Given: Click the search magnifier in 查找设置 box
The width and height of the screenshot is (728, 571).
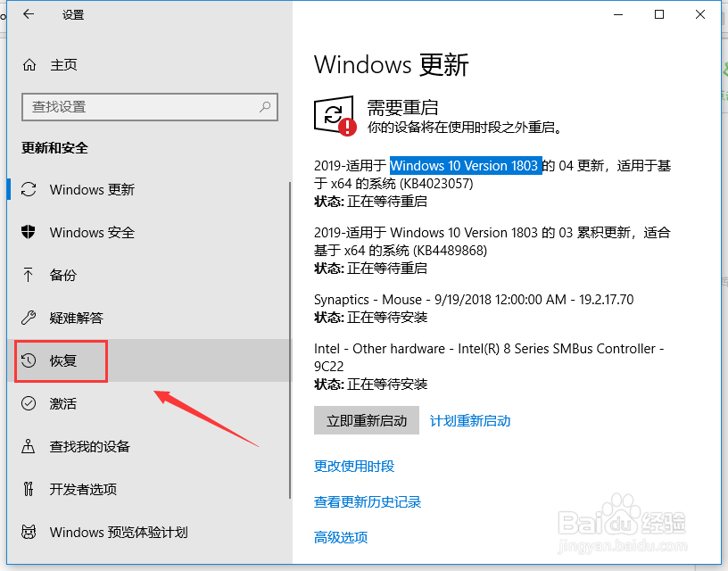Looking at the screenshot, I should tap(265, 107).
